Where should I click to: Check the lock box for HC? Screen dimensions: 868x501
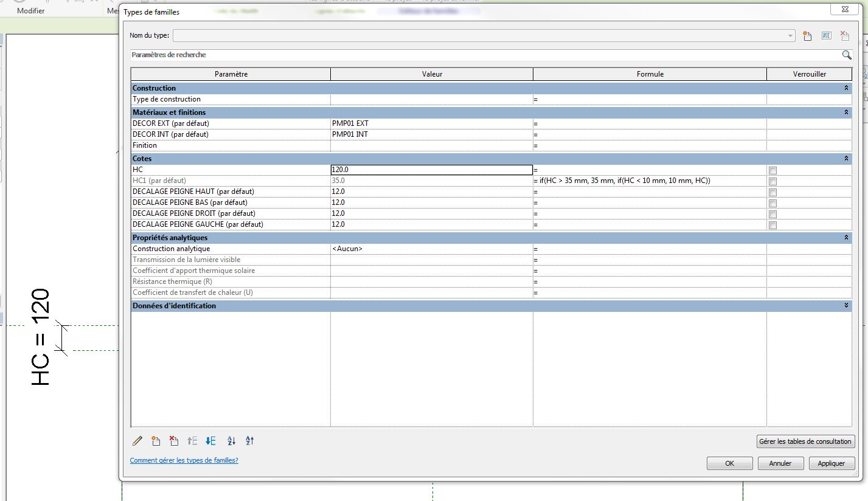(x=773, y=170)
